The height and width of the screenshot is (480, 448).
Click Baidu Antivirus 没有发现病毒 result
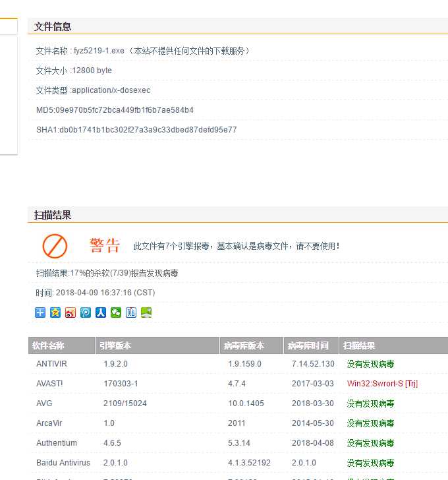[x=370, y=463]
